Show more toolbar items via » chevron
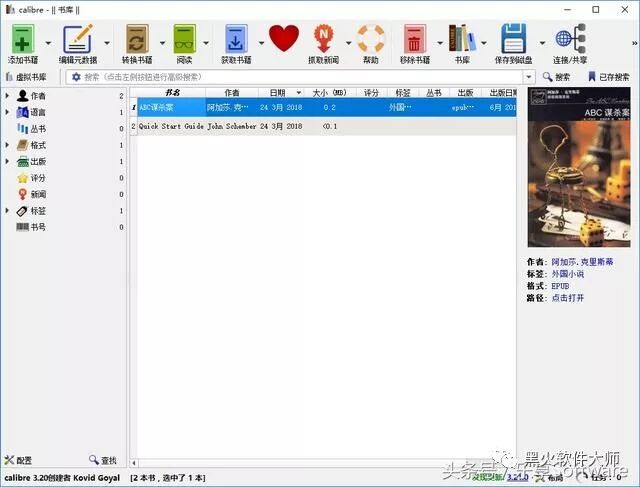 pyautogui.click(x=635, y=42)
